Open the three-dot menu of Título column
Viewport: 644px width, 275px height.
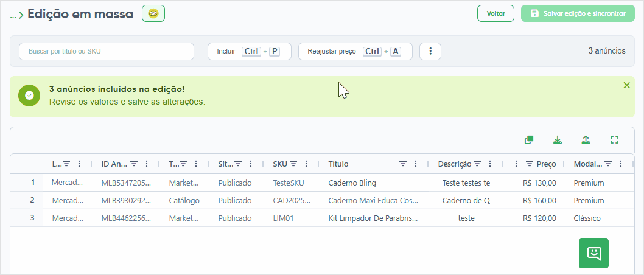click(x=416, y=164)
